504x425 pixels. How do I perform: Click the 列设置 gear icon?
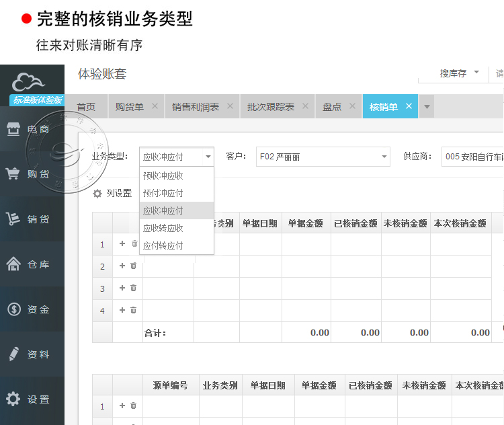(97, 194)
